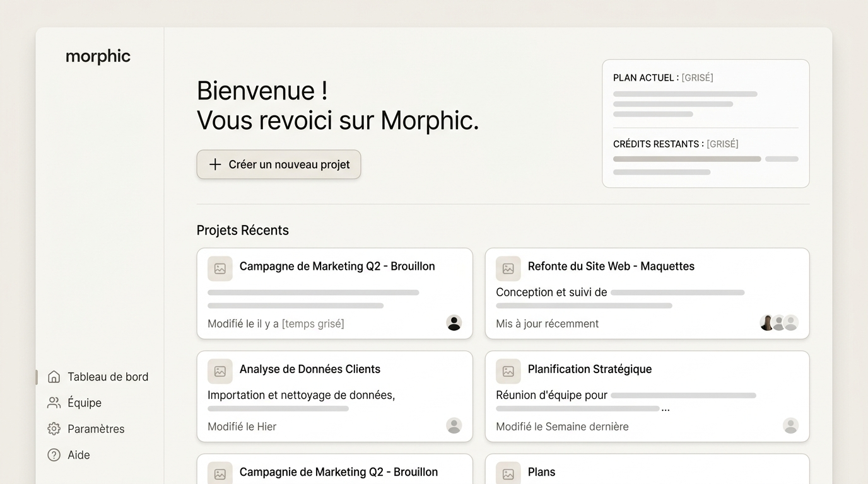Screen dimensions: 868x484
Task: Click the avatar group on Refonte du Site Web card
Action: [779, 323]
